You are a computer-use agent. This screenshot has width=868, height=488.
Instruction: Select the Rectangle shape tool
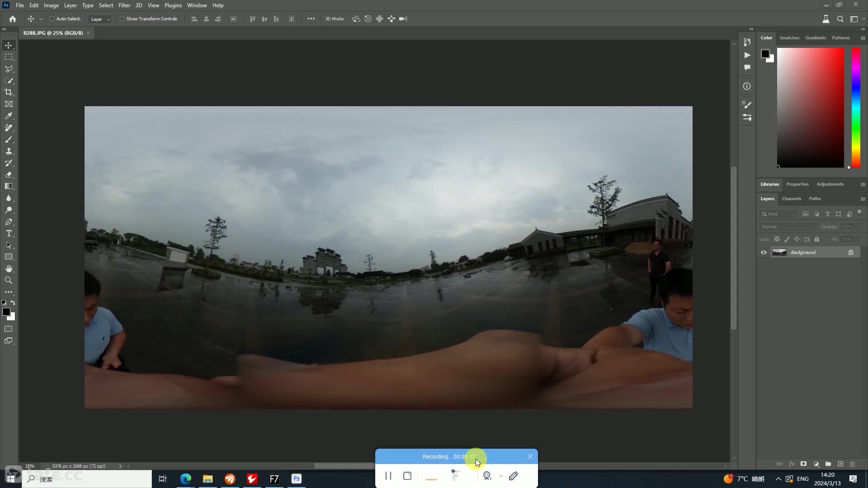[x=9, y=257]
